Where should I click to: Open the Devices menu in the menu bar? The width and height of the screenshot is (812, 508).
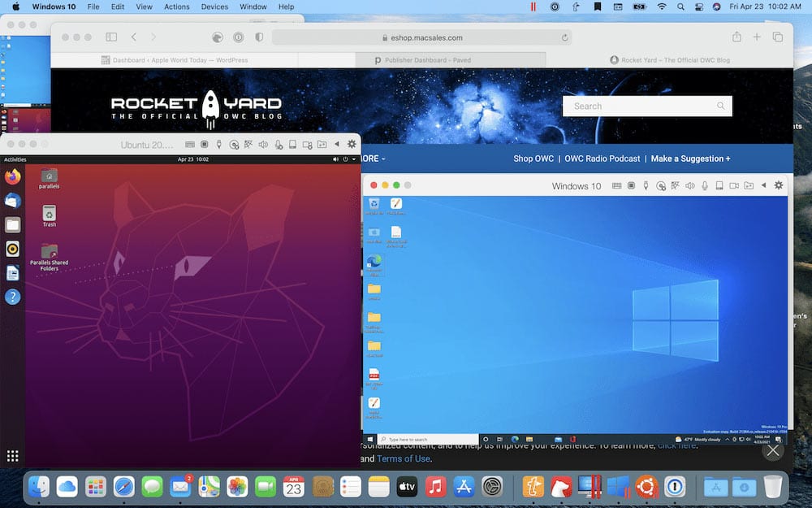click(x=214, y=7)
